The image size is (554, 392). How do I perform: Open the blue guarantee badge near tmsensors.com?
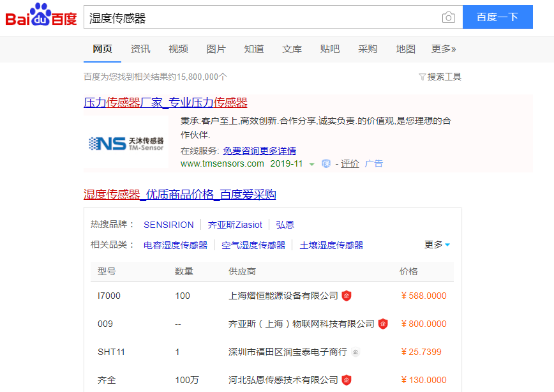[326, 163]
